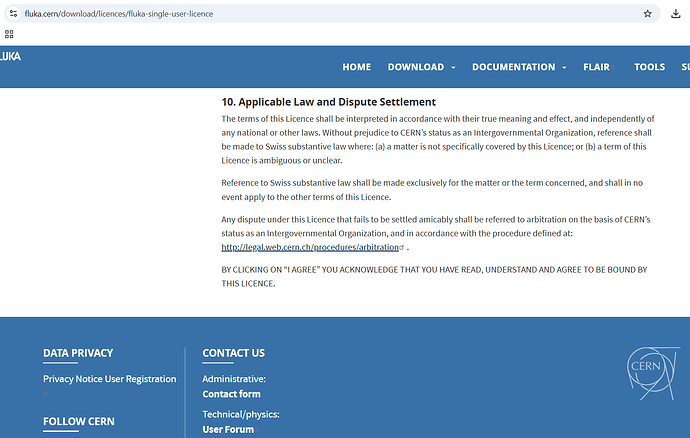Click the DOCUMENTATION menu label
The height and width of the screenshot is (438, 690).
click(514, 67)
